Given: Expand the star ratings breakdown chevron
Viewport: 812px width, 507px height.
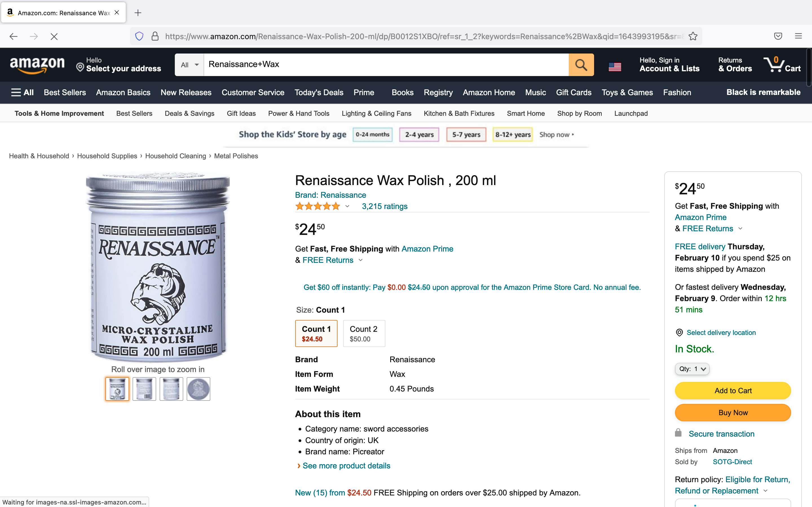Looking at the screenshot, I should (347, 206).
